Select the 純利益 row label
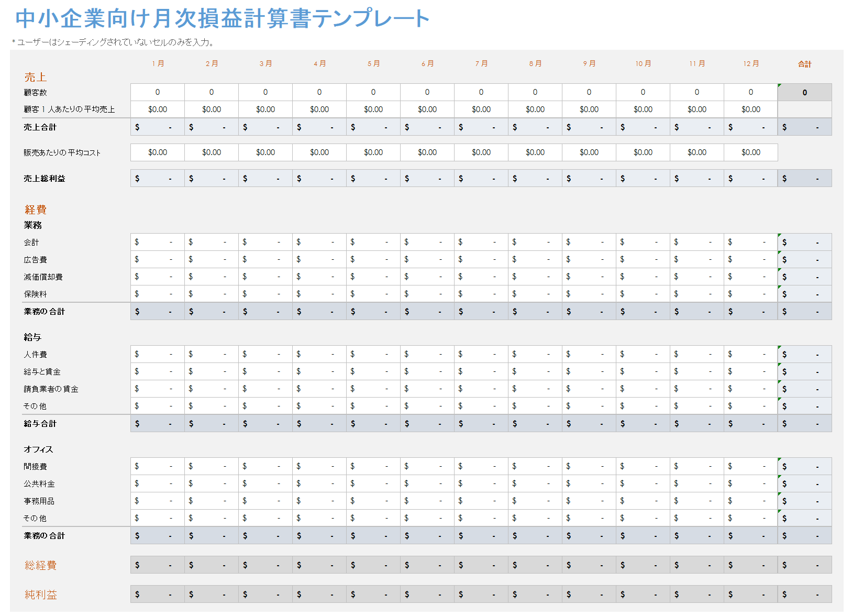The width and height of the screenshot is (852, 616). (41, 595)
